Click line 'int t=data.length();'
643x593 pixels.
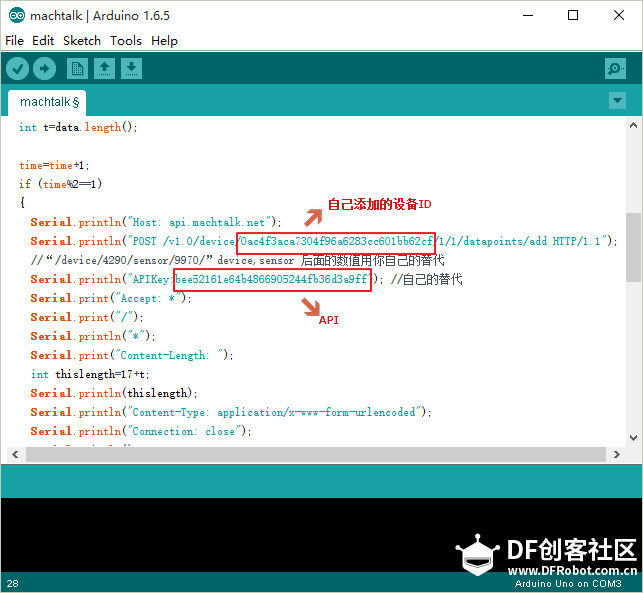point(78,127)
